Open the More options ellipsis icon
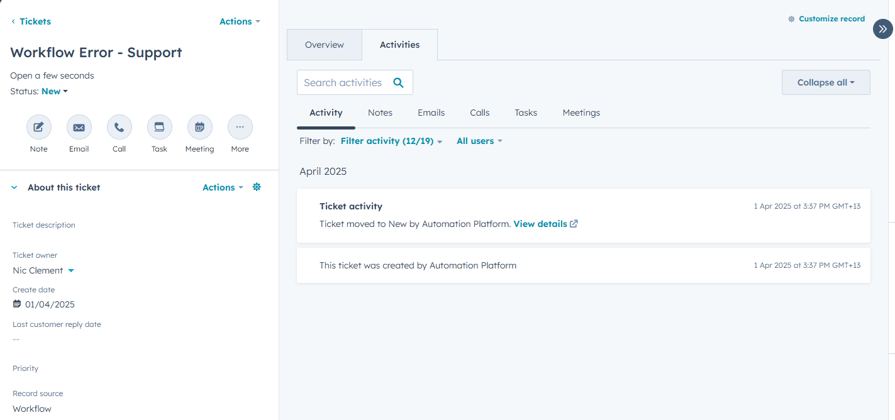Screen dimensions: 895x420 click(240, 127)
